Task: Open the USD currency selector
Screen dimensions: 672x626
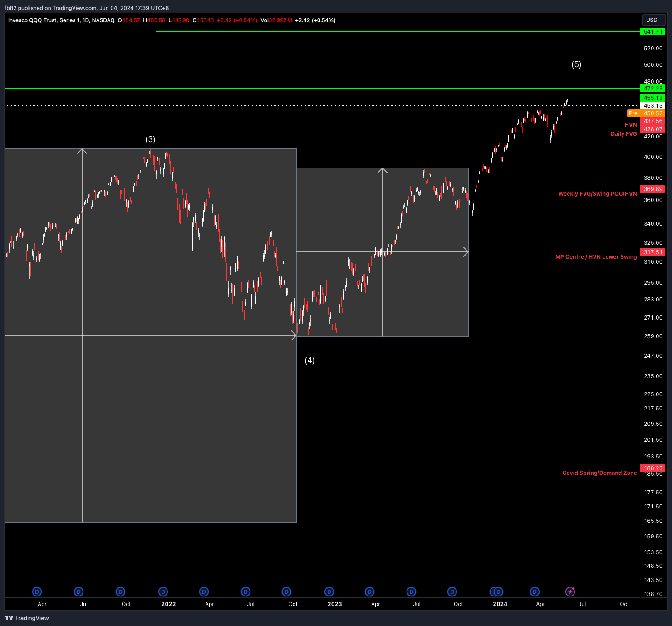Action: pos(653,20)
